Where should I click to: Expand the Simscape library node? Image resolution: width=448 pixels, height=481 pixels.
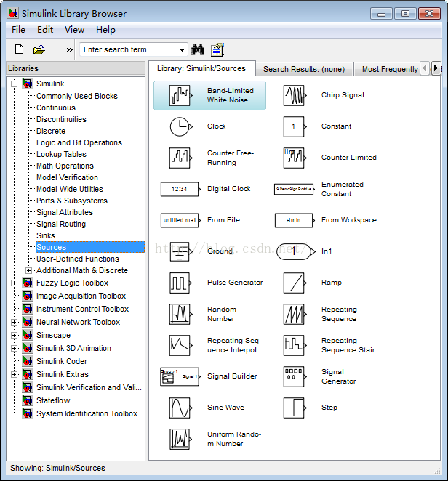coord(14,335)
